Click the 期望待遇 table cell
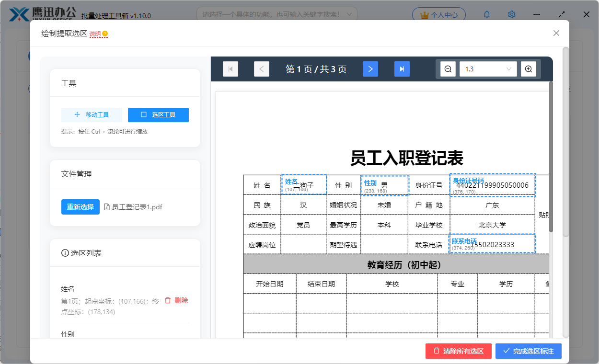This screenshot has height=364, width=599. pos(344,244)
